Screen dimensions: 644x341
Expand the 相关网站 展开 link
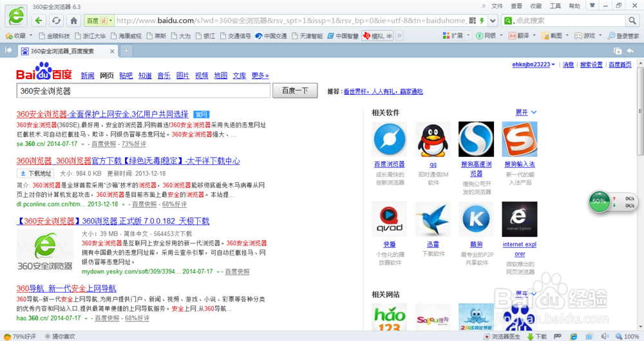pos(526,294)
